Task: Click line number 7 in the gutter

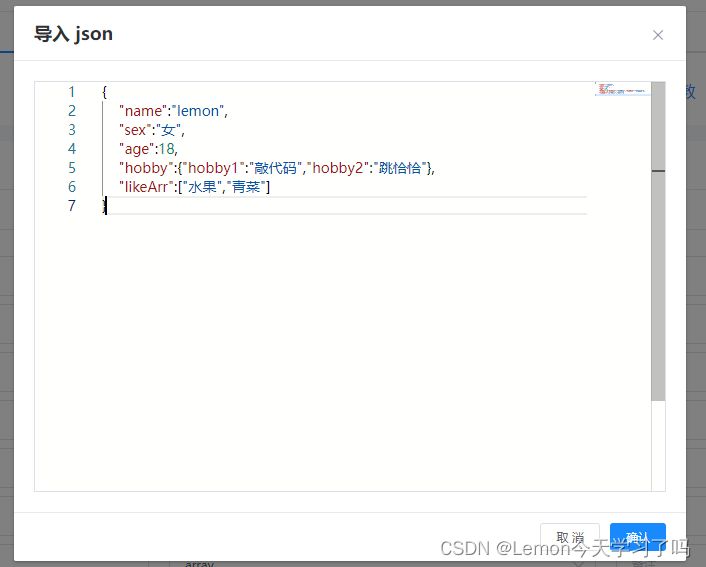Action: (x=72, y=206)
